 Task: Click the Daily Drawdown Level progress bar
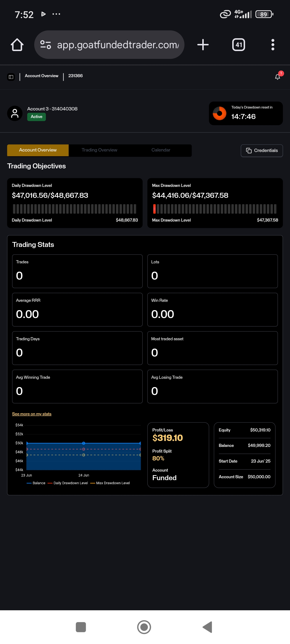pos(75,209)
